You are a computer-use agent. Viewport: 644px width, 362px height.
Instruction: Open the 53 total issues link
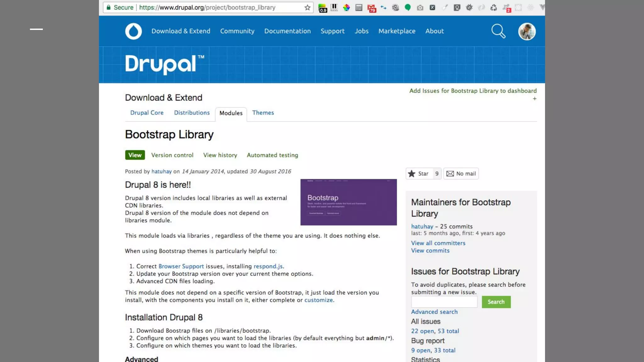click(448, 331)
